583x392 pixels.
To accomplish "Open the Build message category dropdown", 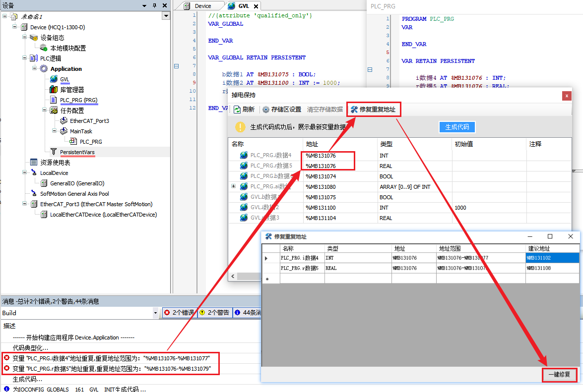I will point(155,313).
